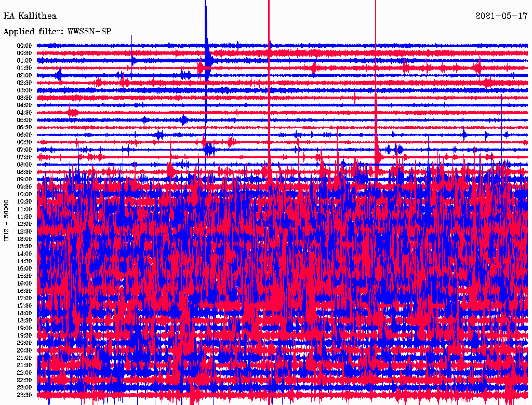Select the 13:00 time row label

(24, 239)
